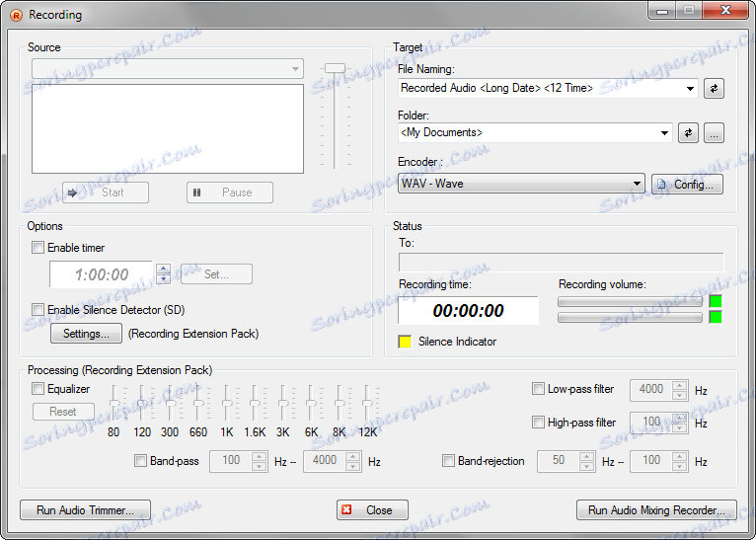Viewport: 756px width, 540px height.
Task: Click the timer Set... button
Action: pyautogui.click(x=216, y=274)
